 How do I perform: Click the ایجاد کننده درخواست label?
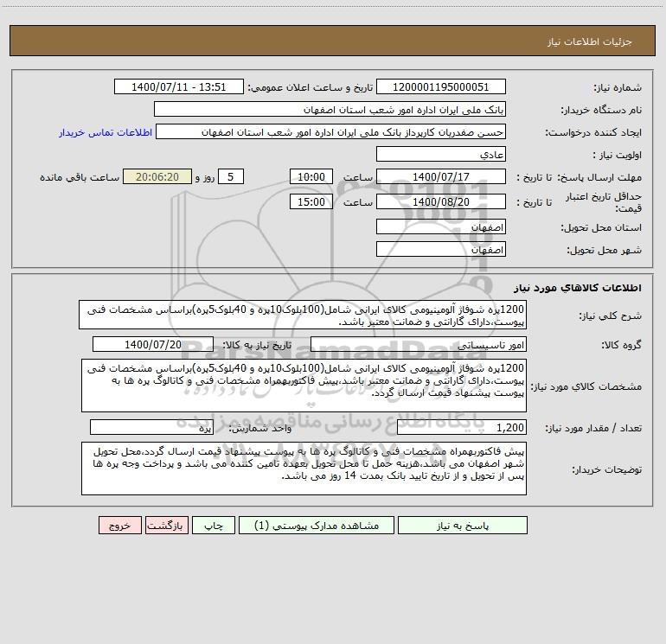click(593, 133)
